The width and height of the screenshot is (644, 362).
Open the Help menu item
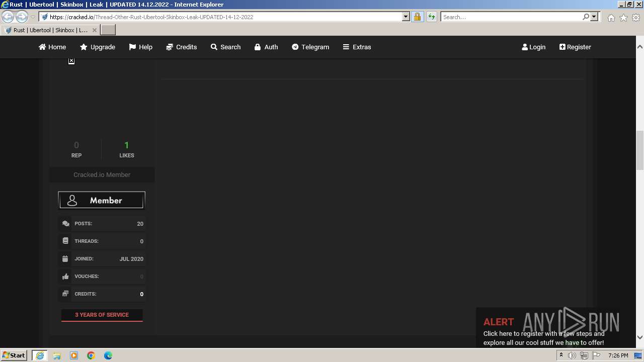coord(140,47)
